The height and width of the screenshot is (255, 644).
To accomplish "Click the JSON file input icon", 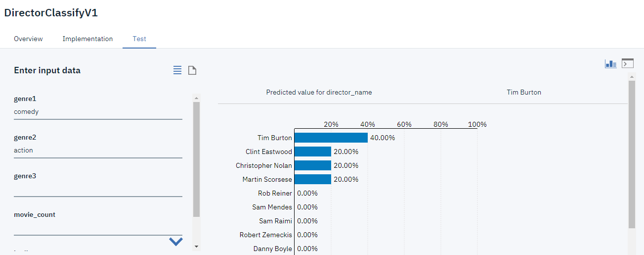I will (192, 70).
